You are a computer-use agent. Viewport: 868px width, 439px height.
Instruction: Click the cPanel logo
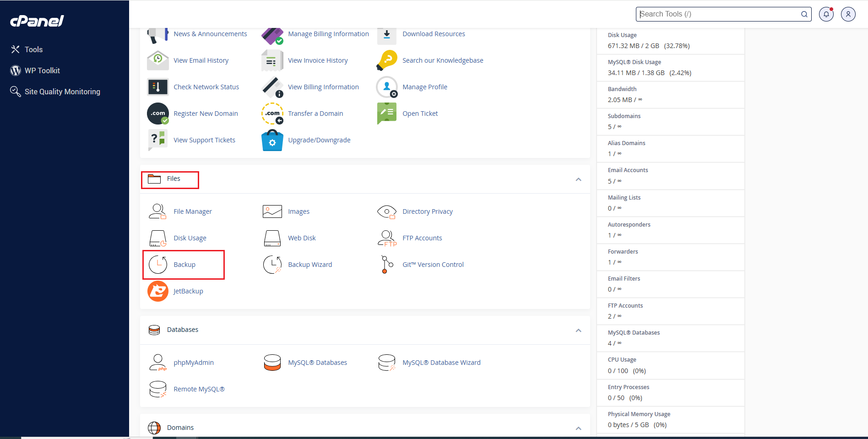click(37, 21)
